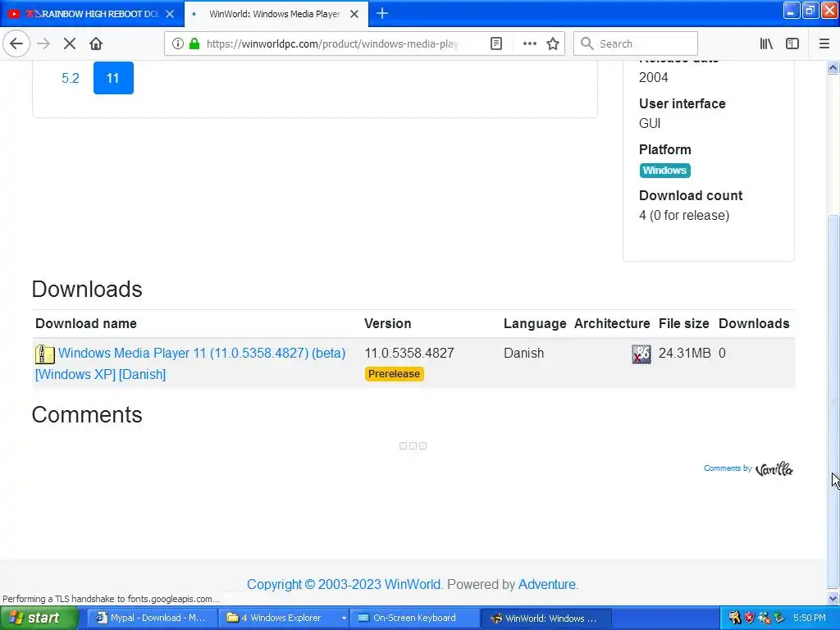Click the Version column header

[387, 323]
